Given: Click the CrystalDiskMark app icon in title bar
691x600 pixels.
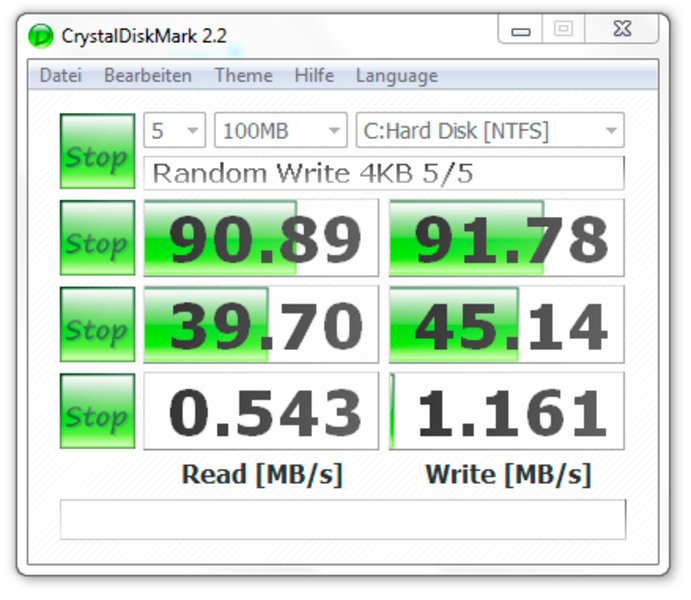Looking at the screenshot, I should (40, 36).
